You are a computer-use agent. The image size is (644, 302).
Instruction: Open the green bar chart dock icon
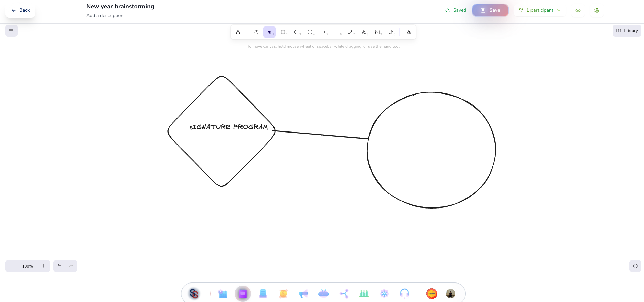tap(364, 294)
